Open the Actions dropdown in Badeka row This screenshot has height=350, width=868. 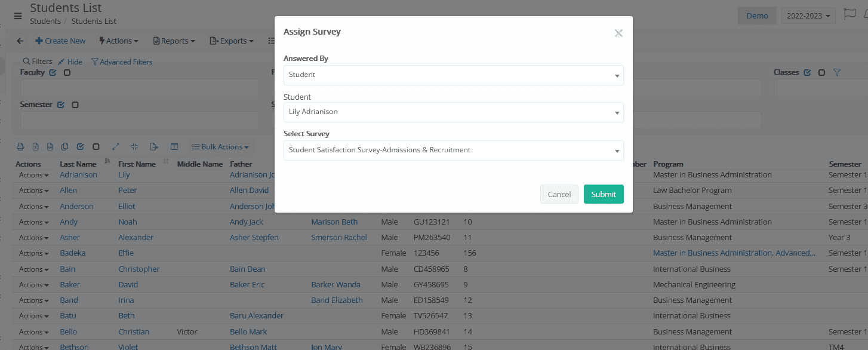click(x=33, y=253)
